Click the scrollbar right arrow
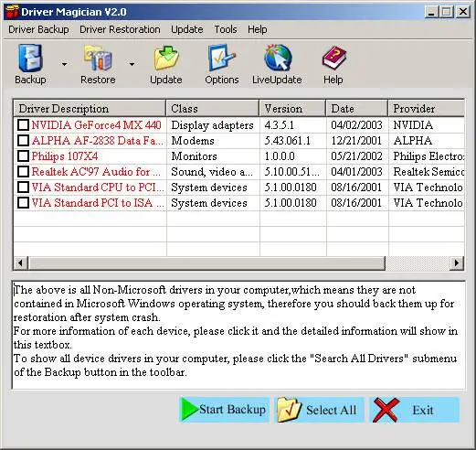The width and height of the screenshot is (476, 450). (x=457, y=262)
